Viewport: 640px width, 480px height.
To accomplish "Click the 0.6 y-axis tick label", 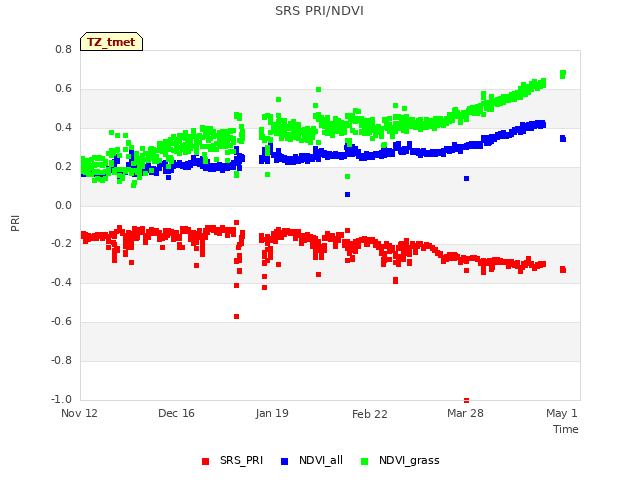I will (x=63, y=89).
